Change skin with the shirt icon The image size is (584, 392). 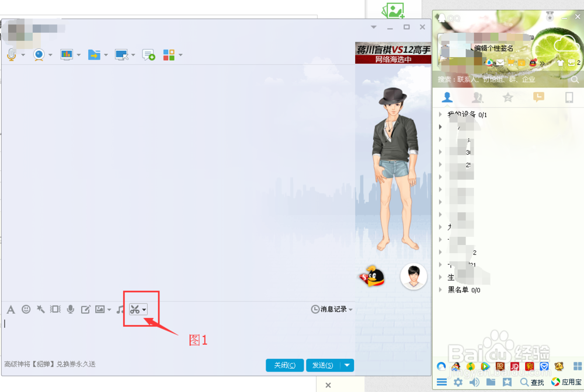click(561, 62)
